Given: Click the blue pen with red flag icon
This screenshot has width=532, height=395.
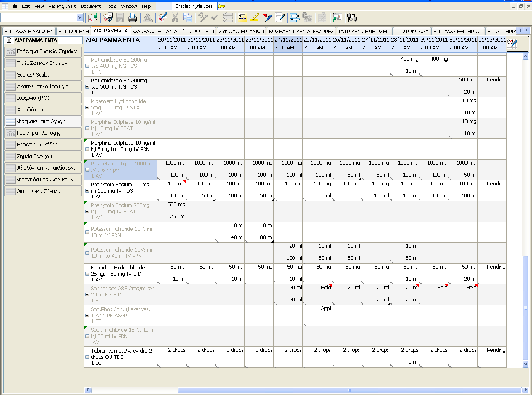Looking at the screenshot, I should [267, 17].
